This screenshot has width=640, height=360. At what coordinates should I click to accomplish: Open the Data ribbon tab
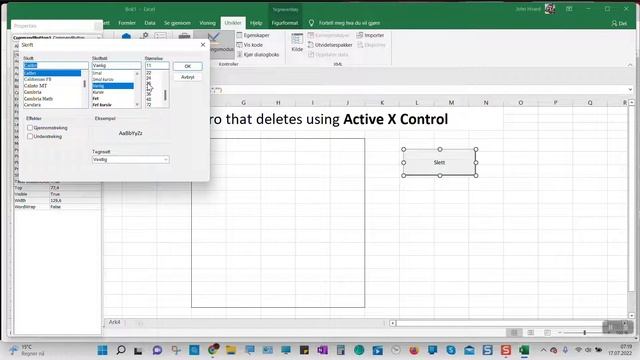[150, 23]
